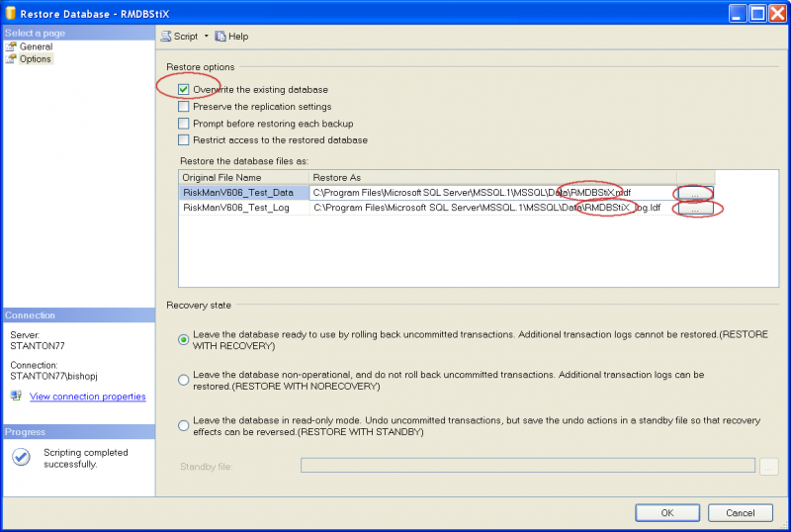Click the Restore As column header
The image size is (791, 532).
[x=492, y=178]
